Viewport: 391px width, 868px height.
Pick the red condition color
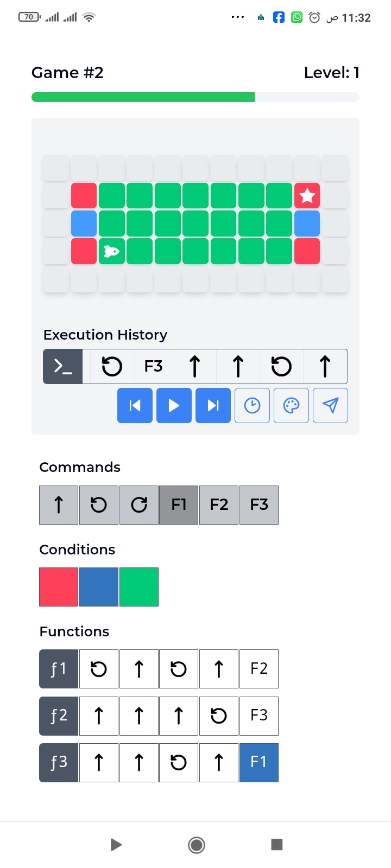(59, 587)
